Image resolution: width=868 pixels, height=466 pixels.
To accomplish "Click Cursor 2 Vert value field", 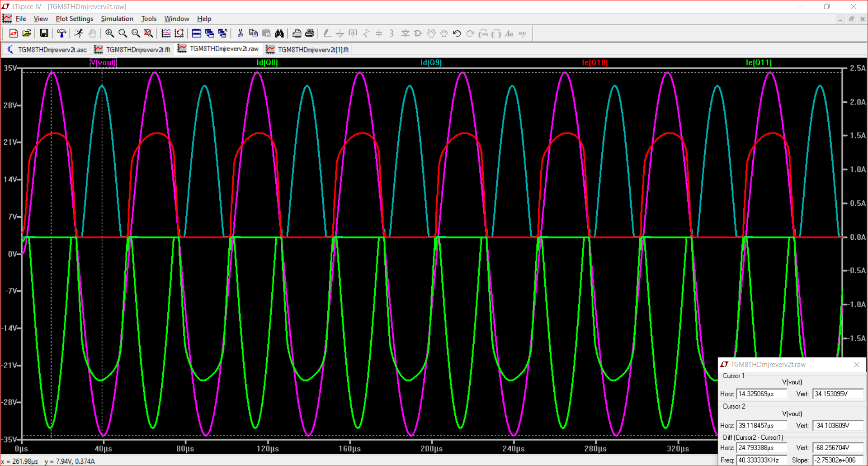I will pos(838,426).
